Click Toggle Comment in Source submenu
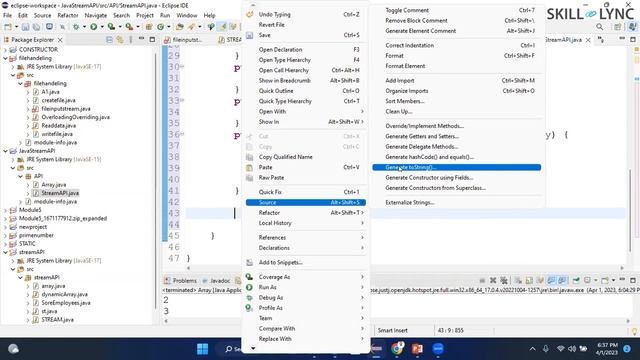This screenshot has height=360, width=640. click(456, 10)
